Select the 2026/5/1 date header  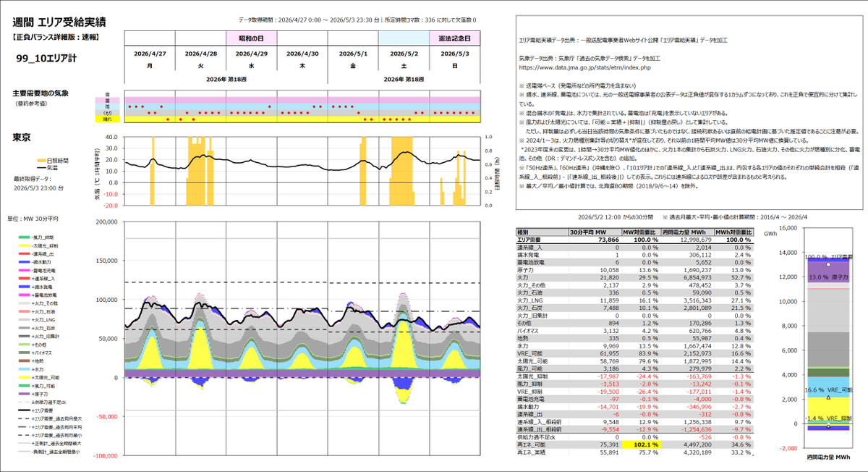point(353,54)
